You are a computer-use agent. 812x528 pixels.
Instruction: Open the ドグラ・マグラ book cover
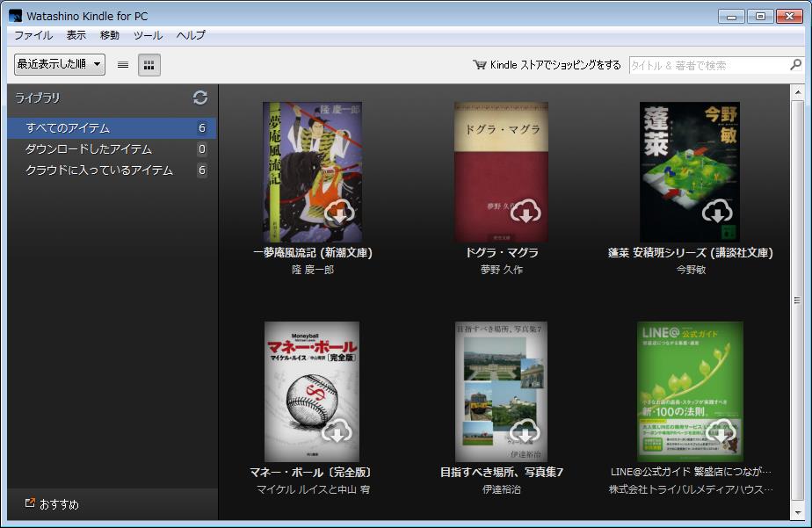(x=501, y=172)
